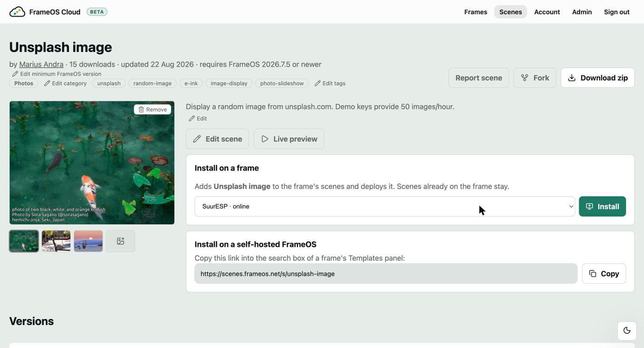Click 'Install on a self-hosted FrameOS' heading
Screen dimensions: 644x348
click(x=255, y=245)
